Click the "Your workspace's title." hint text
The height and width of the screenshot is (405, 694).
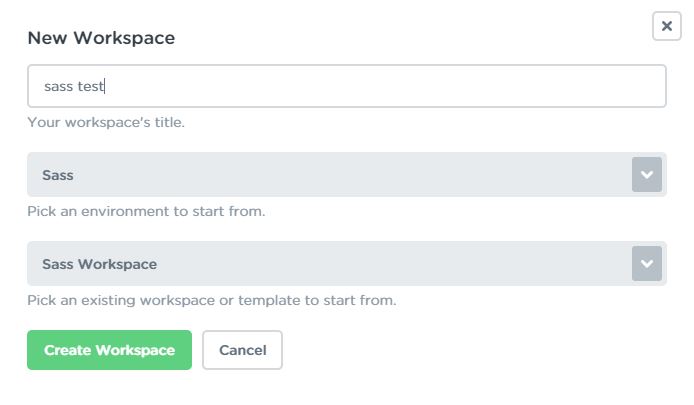[106, 123]
